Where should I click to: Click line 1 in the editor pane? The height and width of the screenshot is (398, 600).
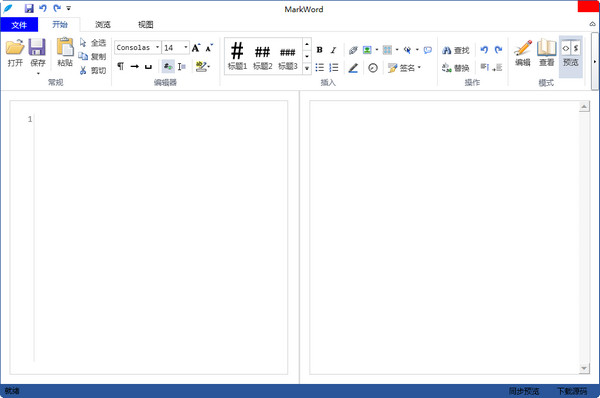[161, 119]
